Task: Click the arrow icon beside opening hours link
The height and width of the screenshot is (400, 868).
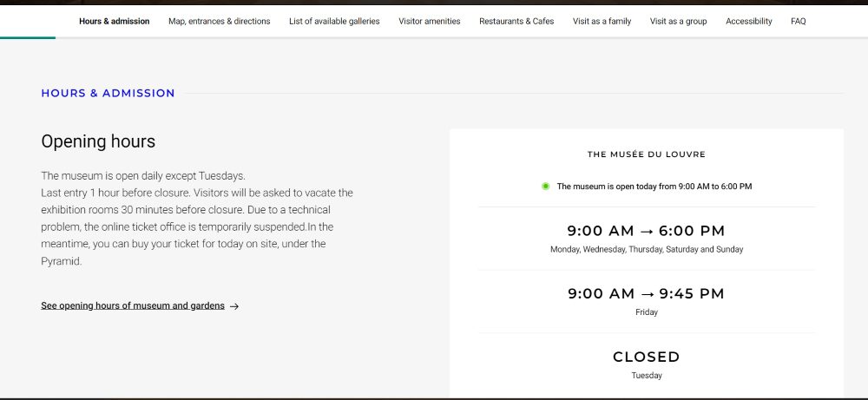Action: pyautogui.click(x=234, y=306)
